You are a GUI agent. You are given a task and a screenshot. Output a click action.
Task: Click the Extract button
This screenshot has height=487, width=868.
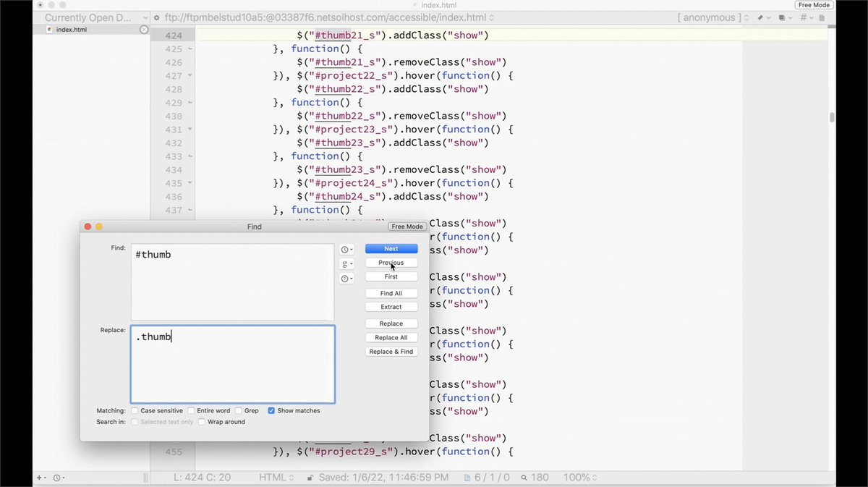point(391,307)
